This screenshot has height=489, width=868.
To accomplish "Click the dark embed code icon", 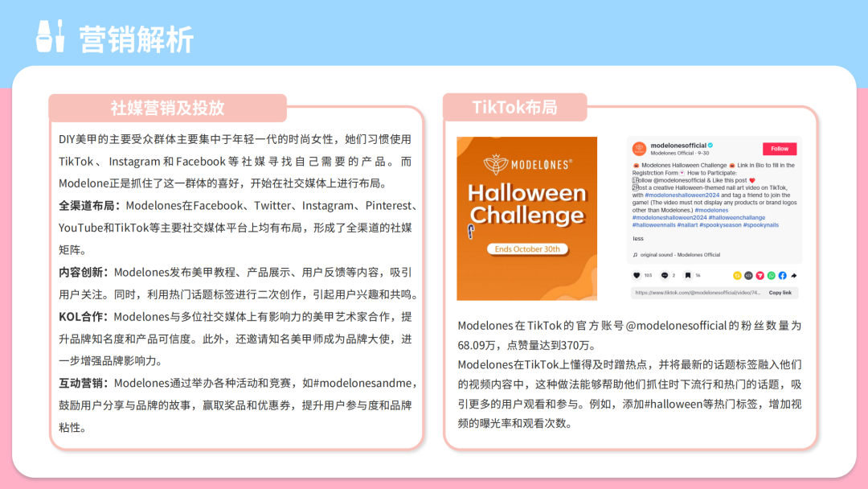I will 748,275.
